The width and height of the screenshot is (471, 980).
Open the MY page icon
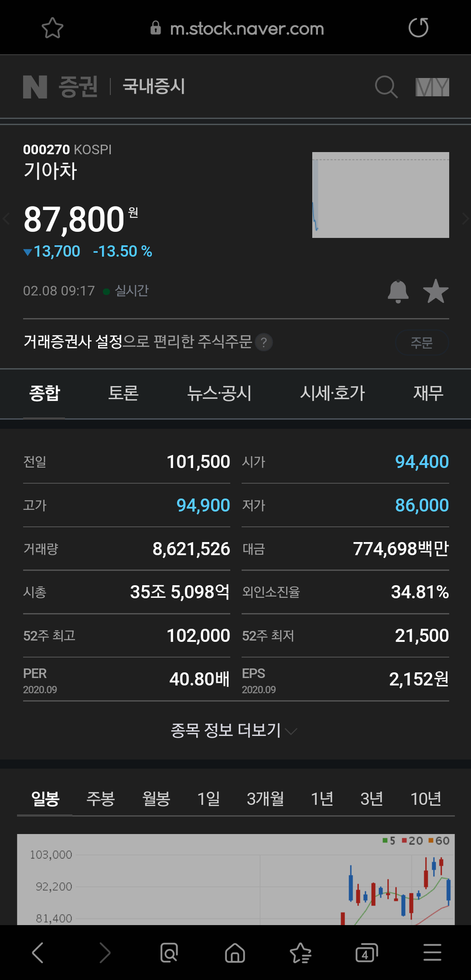[x=432, y=87]
